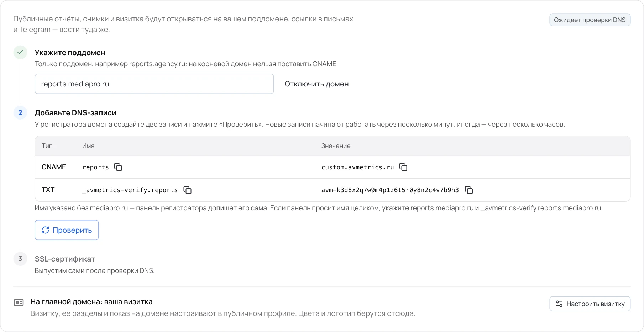The width and height of the screenshot is (644, 332).
Task: Click the refresh icon in Проверить button
Action: [x=45, y=230]
